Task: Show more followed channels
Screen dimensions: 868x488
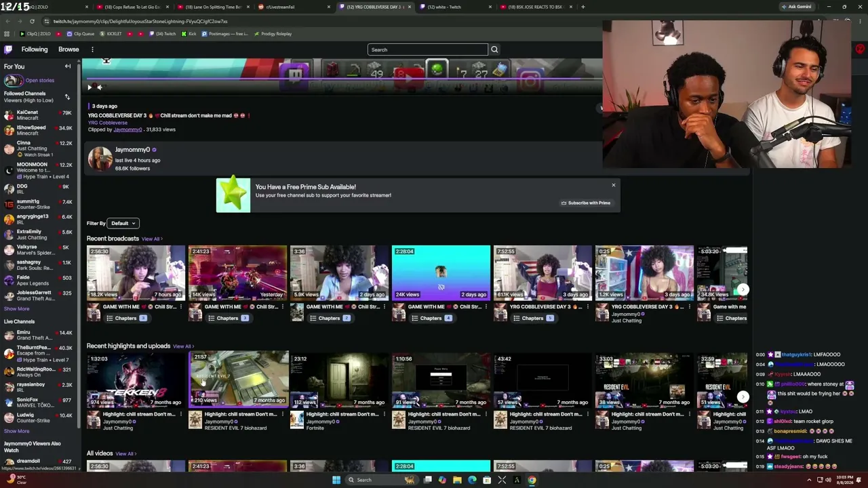Action: click(x=16, y=308)
